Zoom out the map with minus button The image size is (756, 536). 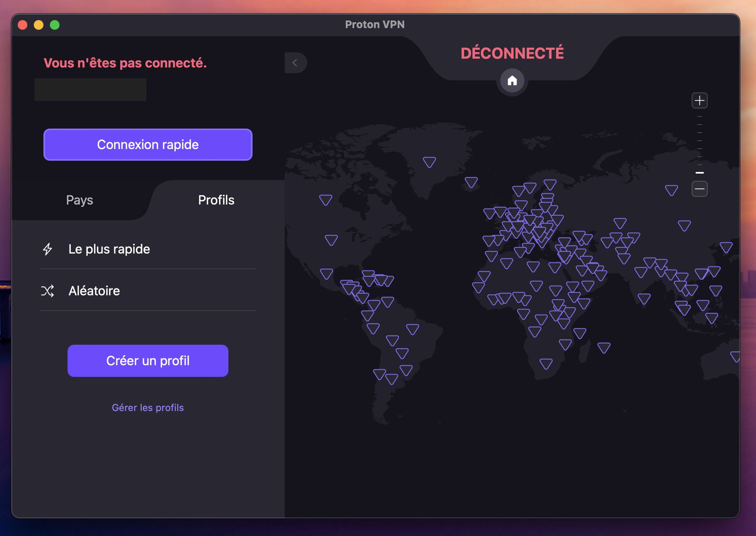pyautogui.click(x=699, y=189)
